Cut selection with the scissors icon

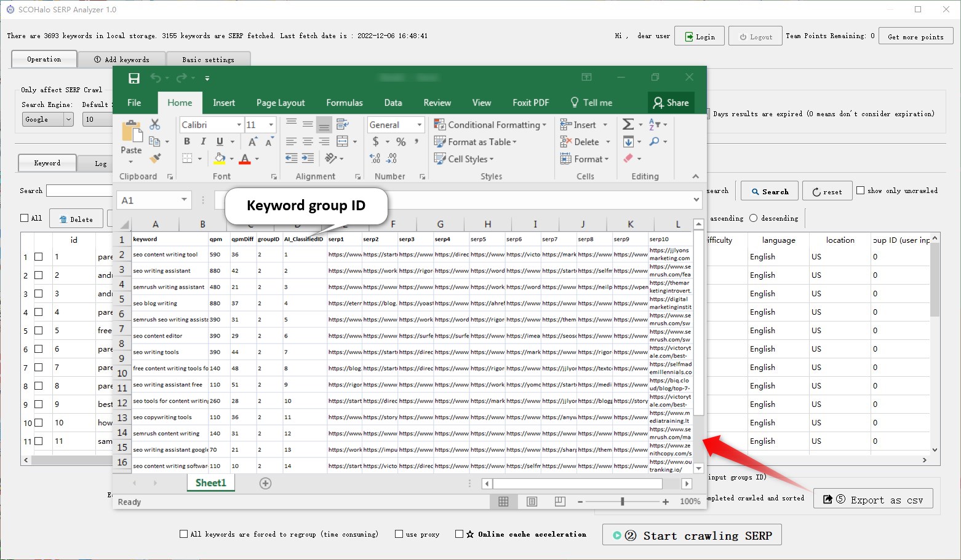coord(155,124)
